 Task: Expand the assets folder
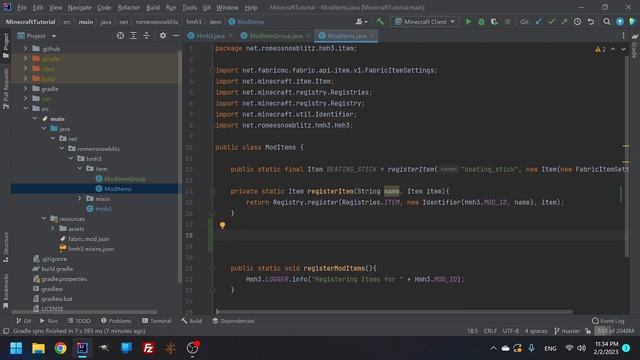[x=53, y=229]
